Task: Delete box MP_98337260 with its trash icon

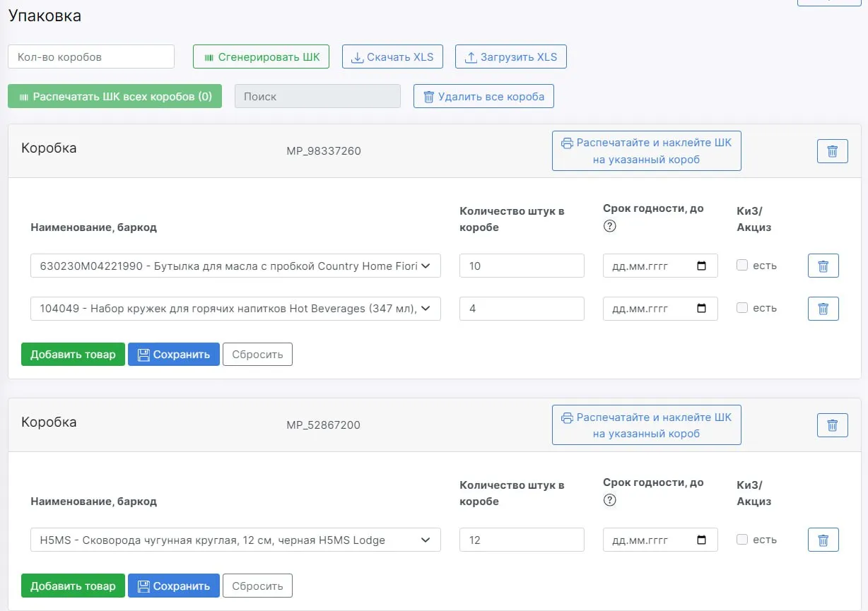Action: click(832, 151)
